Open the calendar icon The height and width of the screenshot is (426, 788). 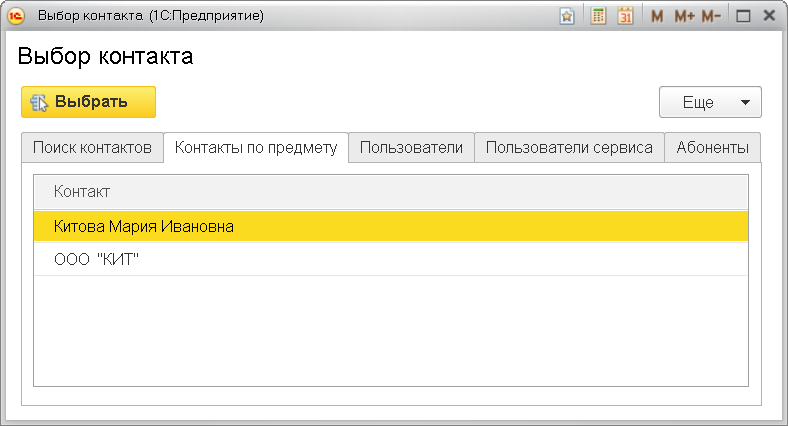click(x=626, y=16)
